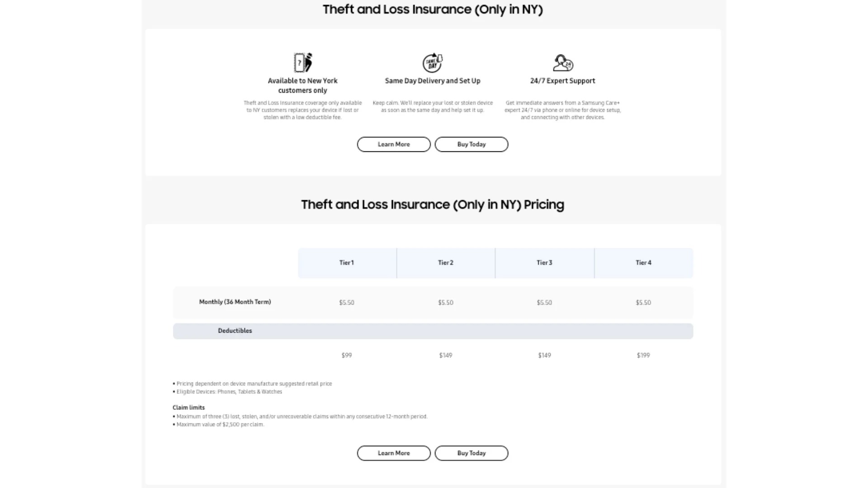Click the Available to New York customers heading

[302, 85]
